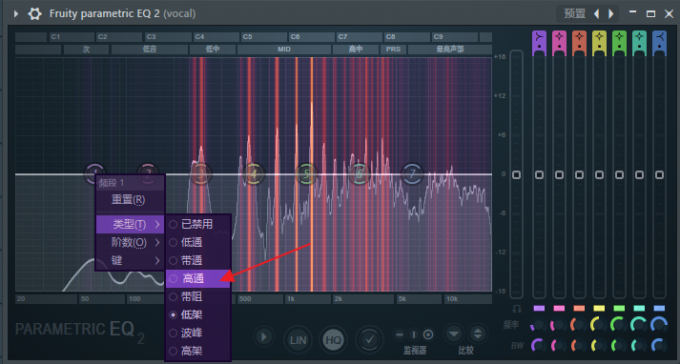The image size is (680, 364).
Task: Click the orange band 3 filter type icon
Action: click(579, 38)
